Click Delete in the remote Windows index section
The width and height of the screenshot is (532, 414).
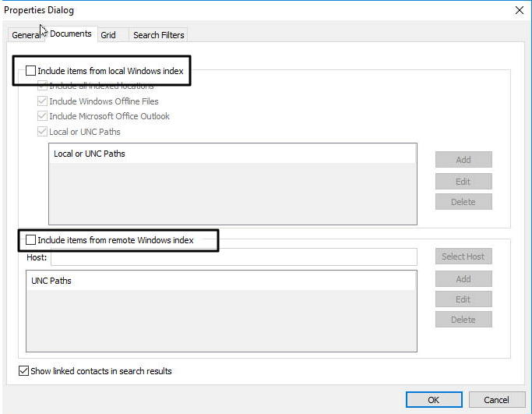pyautogui.click(x=463, y=320)
